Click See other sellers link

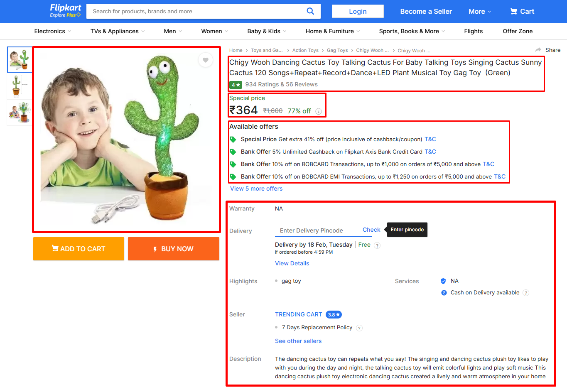(x=298, y=341)
